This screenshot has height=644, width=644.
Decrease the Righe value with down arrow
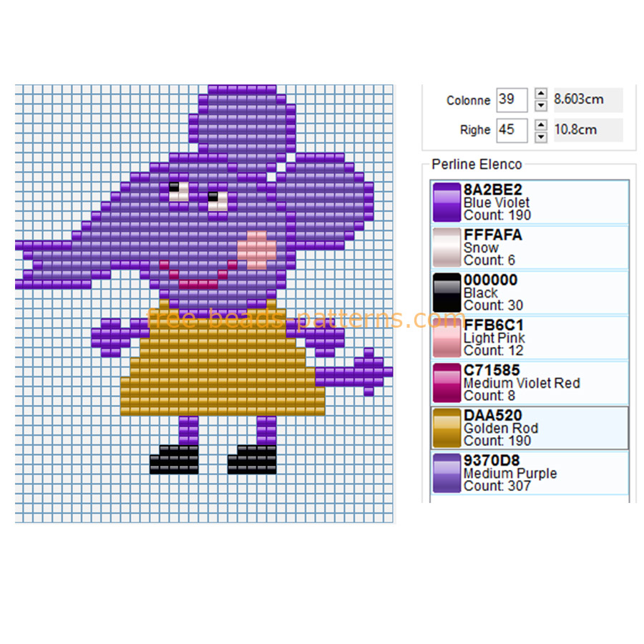(541, 137)
